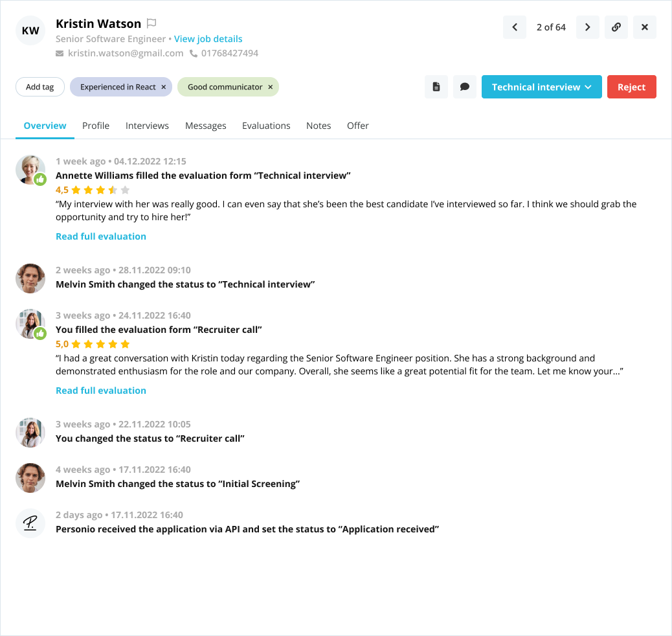This screenshot has width=672, height=636.
Task: Click quote "I had a great conversation with Kristin"
Action: point(339,365)
